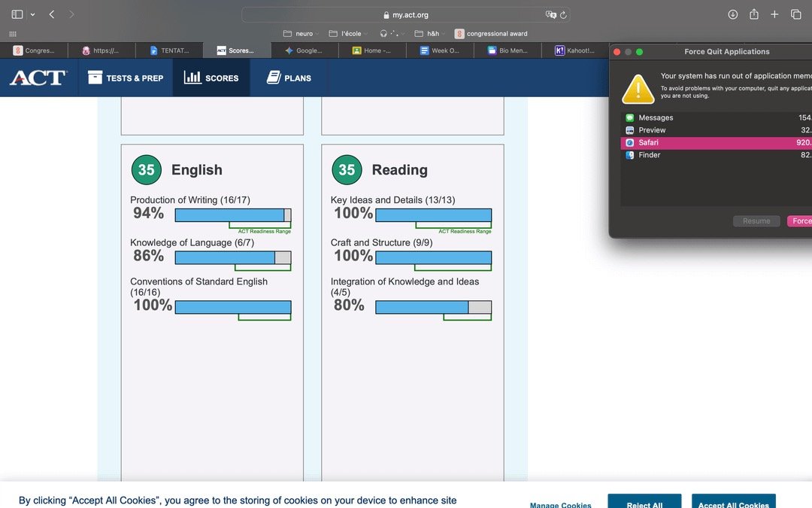Switch to the TENTAT... document tab
Viewport: 812px width, 508px height.
coord(169,50)
